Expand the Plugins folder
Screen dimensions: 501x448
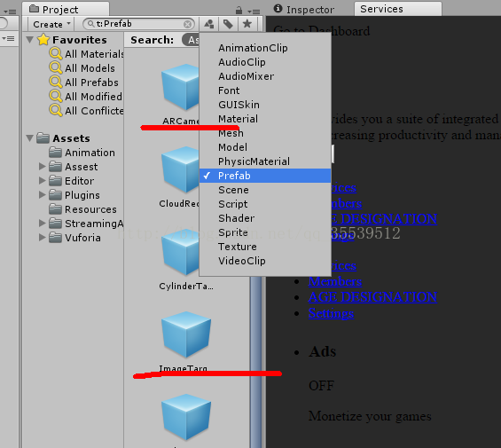[42, 194]
